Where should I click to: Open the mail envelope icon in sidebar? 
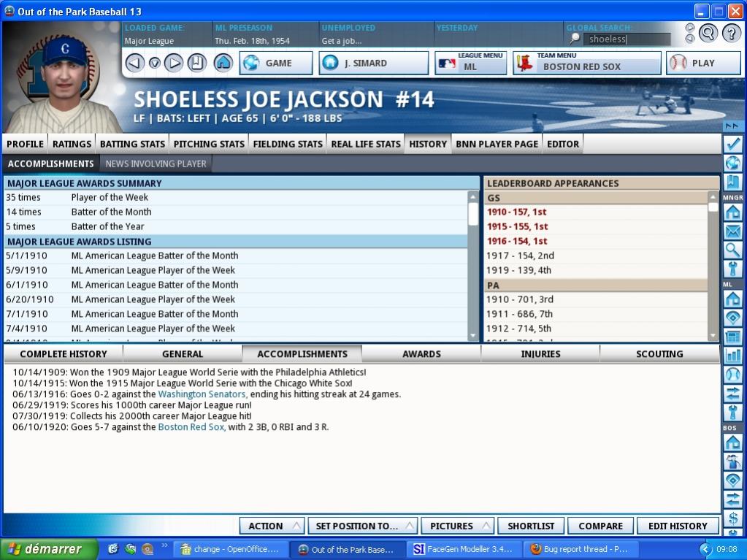coord(732,231)
